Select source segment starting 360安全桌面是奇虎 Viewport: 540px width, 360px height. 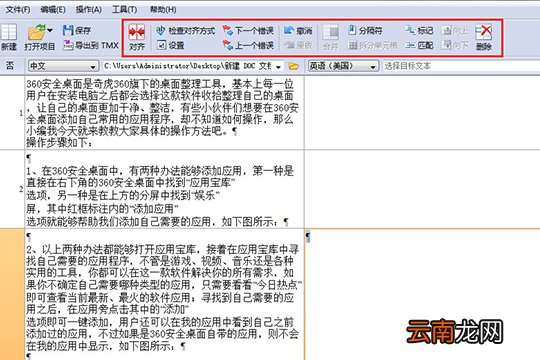(164, 113)
